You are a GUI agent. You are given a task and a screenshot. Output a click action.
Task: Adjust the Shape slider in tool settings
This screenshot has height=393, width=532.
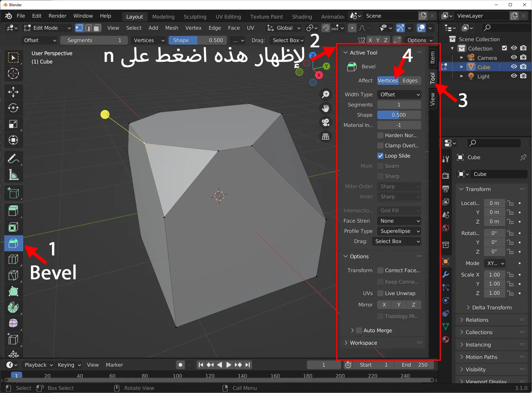coord(399,115)
